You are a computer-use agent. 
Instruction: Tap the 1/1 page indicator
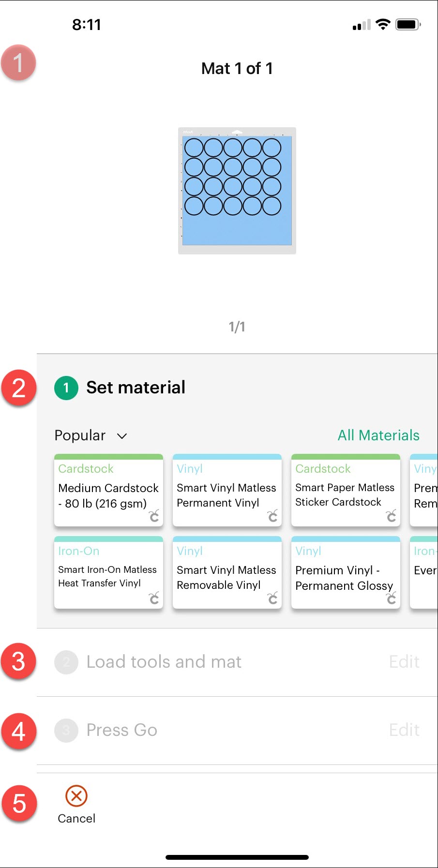[x=237, y=326]
